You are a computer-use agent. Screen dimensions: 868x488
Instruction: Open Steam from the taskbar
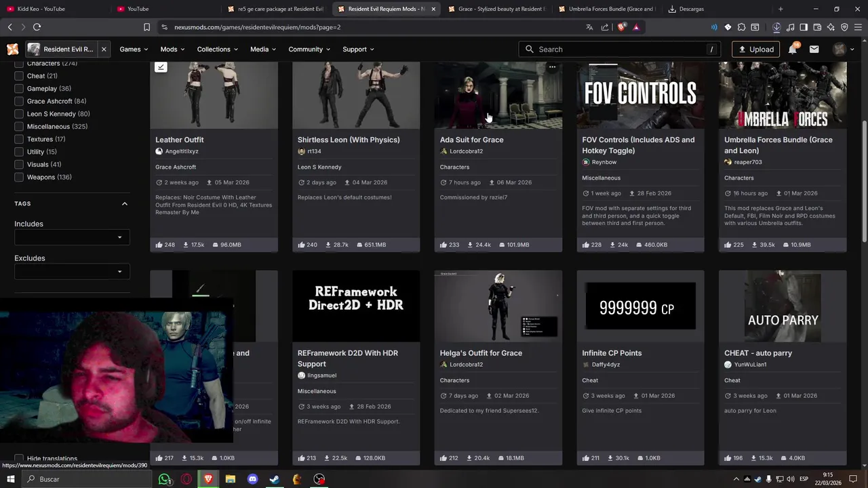[274, 479]
